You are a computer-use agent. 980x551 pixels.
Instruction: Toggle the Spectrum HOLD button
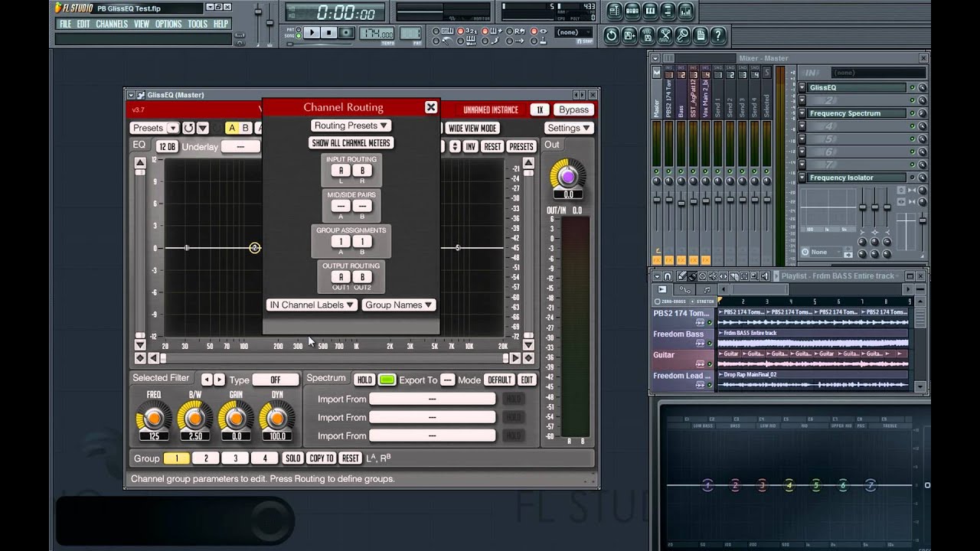pos(364,380)
